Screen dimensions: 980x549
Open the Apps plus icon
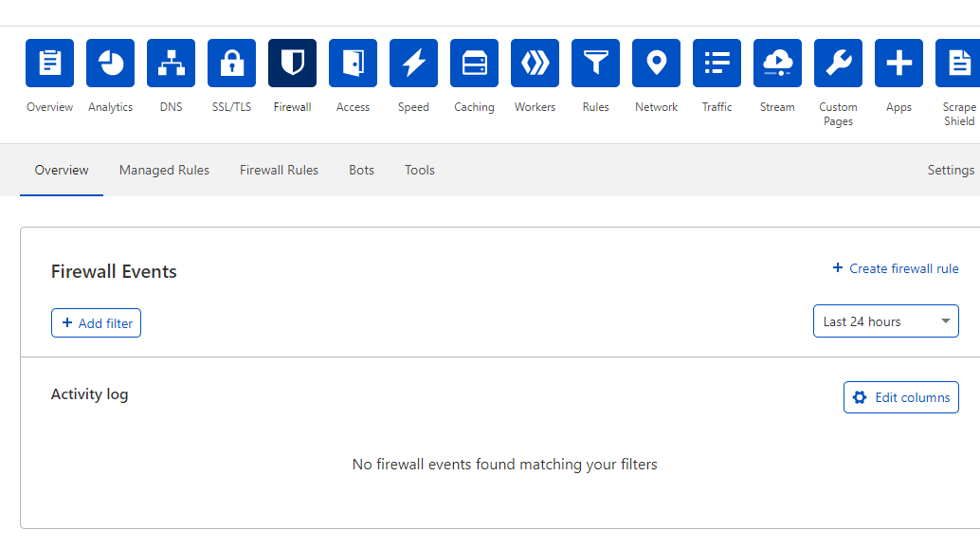click(x=898, y=64)
